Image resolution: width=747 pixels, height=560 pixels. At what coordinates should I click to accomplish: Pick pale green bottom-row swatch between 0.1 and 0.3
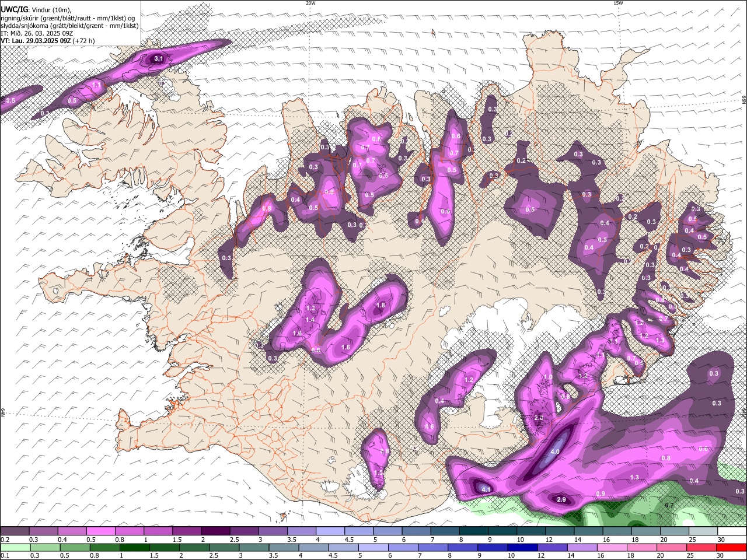(15, 547)
